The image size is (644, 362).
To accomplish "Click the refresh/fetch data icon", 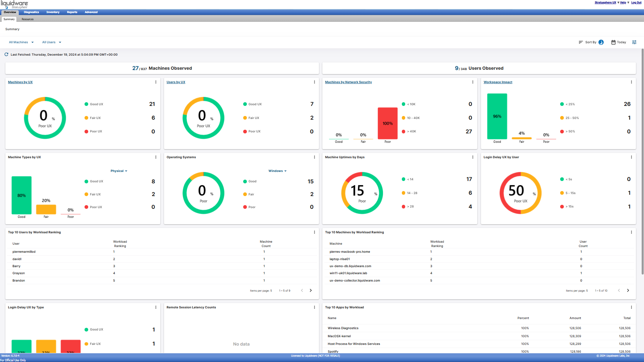I will pos(6,54).
